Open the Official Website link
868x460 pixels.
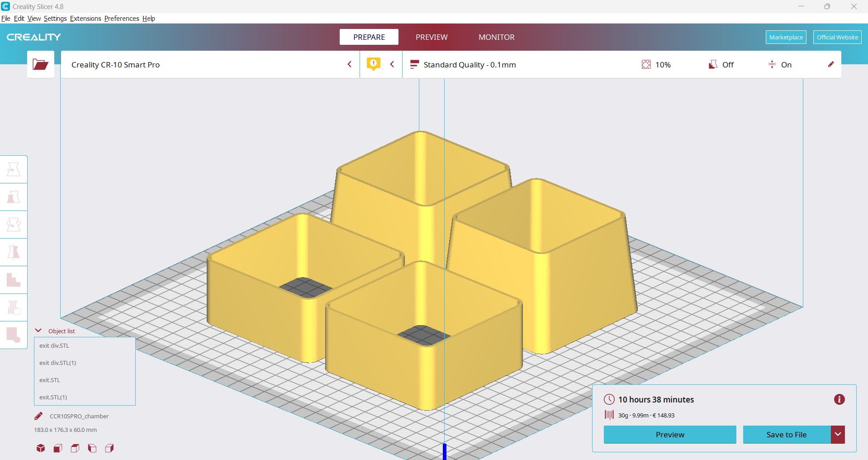point(837,37)
